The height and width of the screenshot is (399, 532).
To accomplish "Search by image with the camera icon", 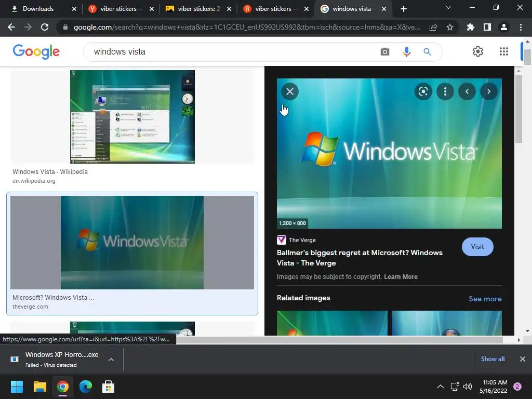I will click(x=385, y=52).
